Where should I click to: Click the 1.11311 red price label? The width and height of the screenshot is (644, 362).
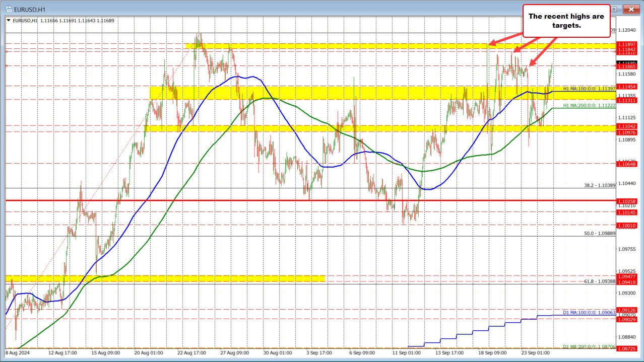pos(626,100)
